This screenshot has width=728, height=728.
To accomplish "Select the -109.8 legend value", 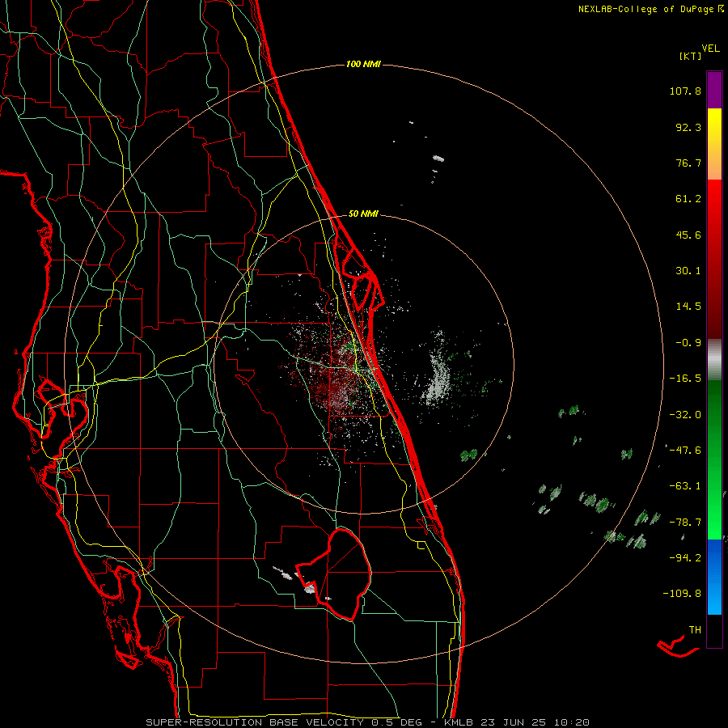I will pyautogui.click(x=682, y=594).
